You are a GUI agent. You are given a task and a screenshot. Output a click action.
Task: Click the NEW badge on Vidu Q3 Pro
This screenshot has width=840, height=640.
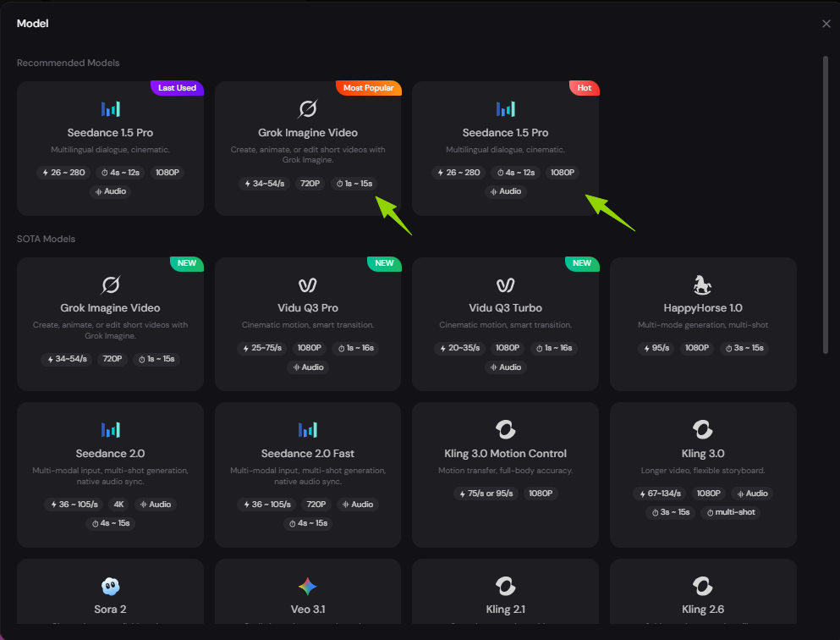click(x=384, y=263)
